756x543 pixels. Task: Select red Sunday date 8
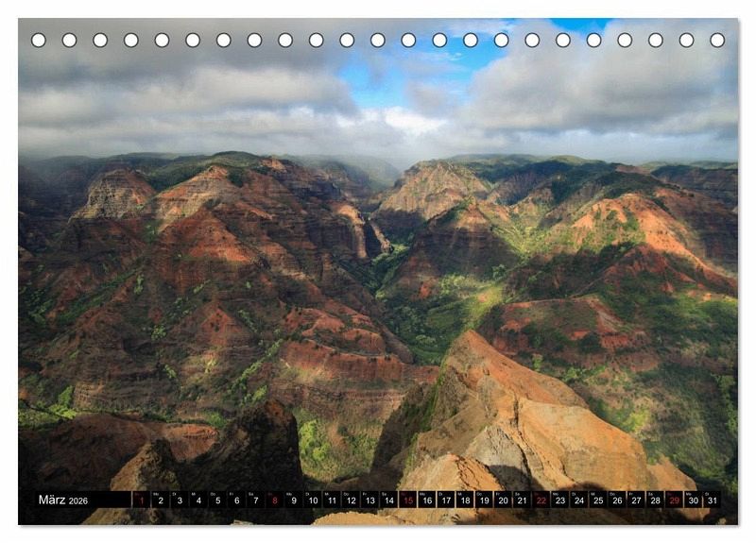pyautogui.click(x=274, y=500)
